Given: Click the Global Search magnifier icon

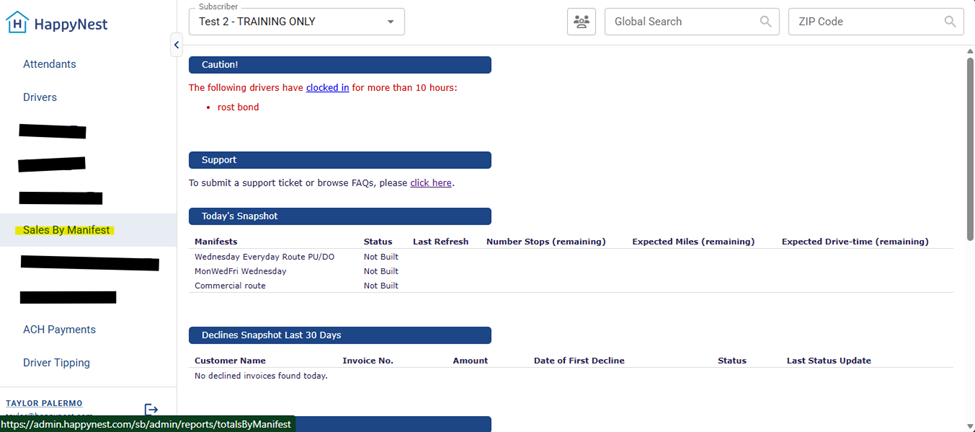Looking at the screenshot, I should point(766,21).
